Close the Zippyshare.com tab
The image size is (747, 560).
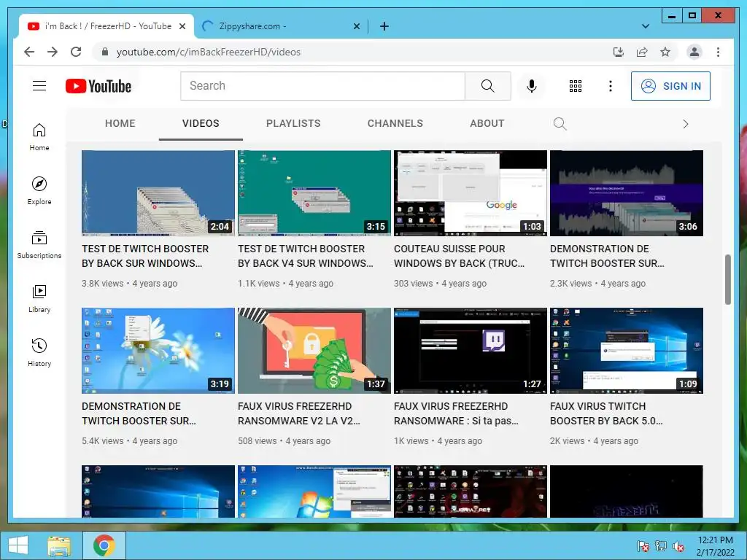pos(356,26)
